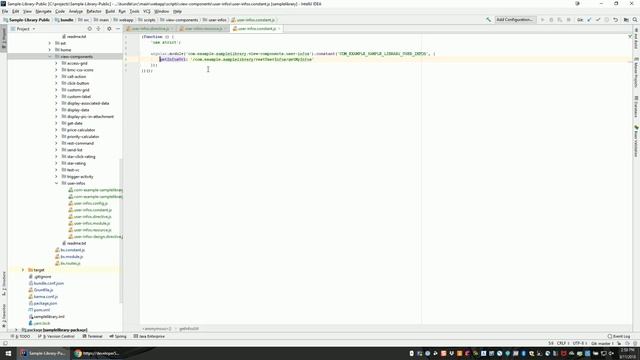640x360 pixels.
Task: Switch to IntelliJ Sample-Library taskbar item
Action: tap(44, 353)
